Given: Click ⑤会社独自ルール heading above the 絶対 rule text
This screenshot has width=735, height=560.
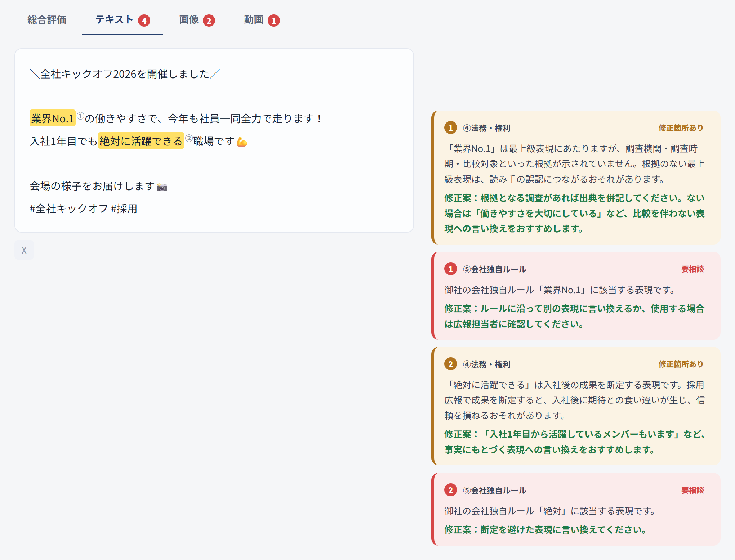Looking at the screenshot, I should pos(494,490).
